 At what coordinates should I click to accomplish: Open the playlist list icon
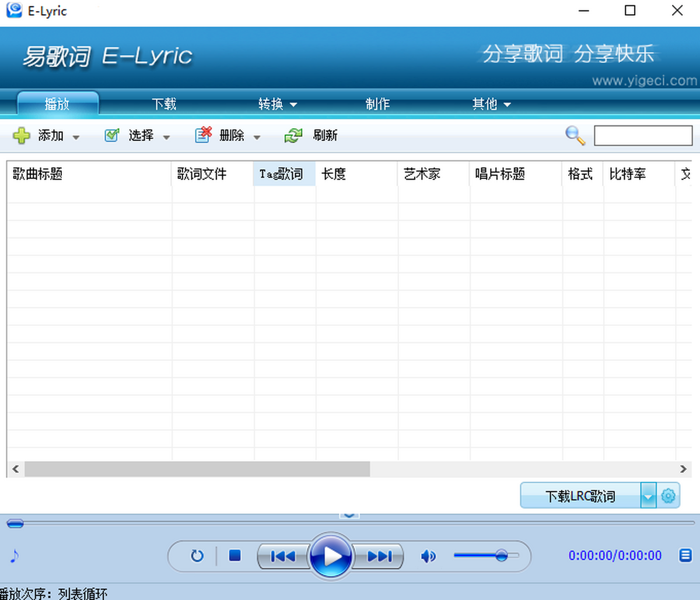pyautogui.click(x=686, y=555)
